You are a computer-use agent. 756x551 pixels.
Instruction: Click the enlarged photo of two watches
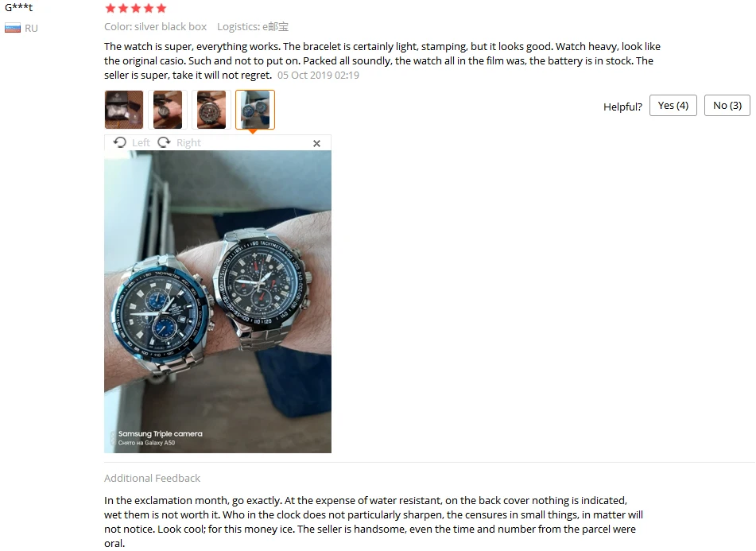pos(218,301)
